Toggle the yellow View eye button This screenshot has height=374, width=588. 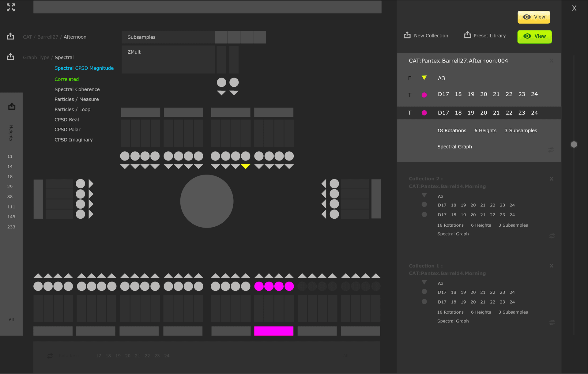(533, 17)
